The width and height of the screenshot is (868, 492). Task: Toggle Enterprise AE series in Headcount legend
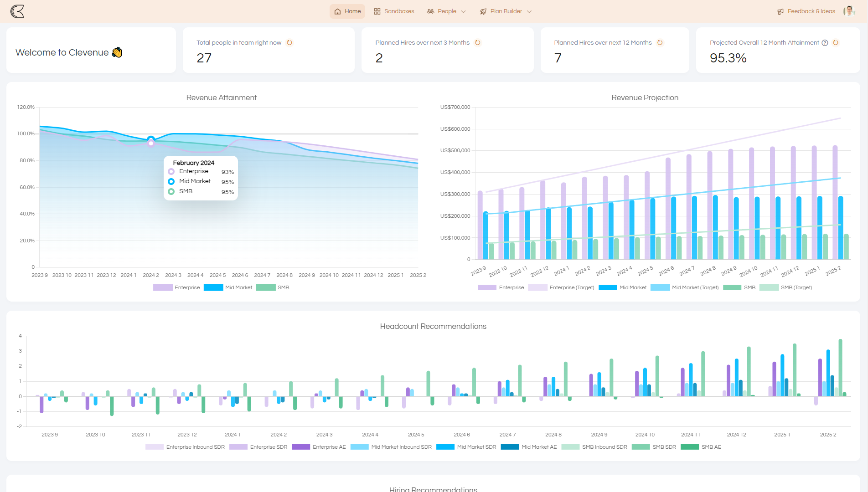click(319, 447)
